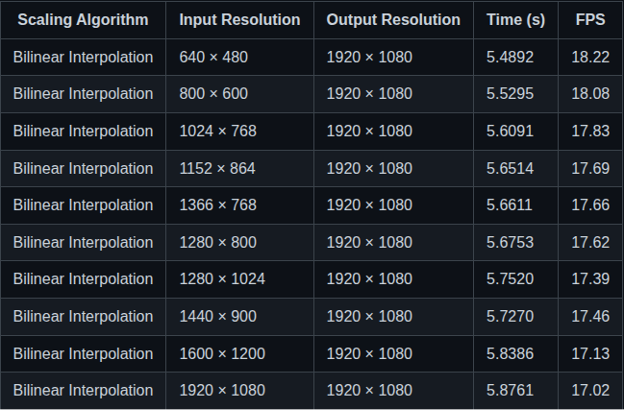Screen dimensions: 624x410
Task: Click the 18.08 FPS value
Action: pos(590,94)
